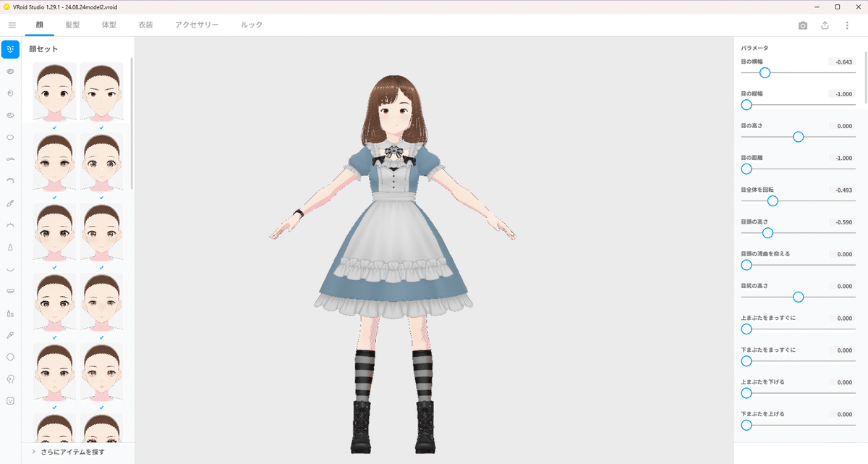Select the top-left face set thumbnail
This screenshot has width=868, height=464.
click(x=54, y=92)
